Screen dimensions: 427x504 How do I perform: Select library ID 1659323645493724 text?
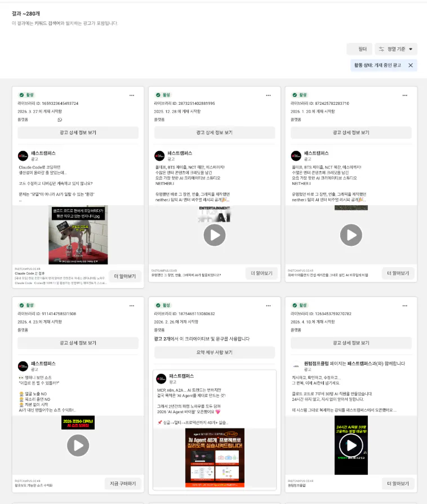[x=48, y=104]
